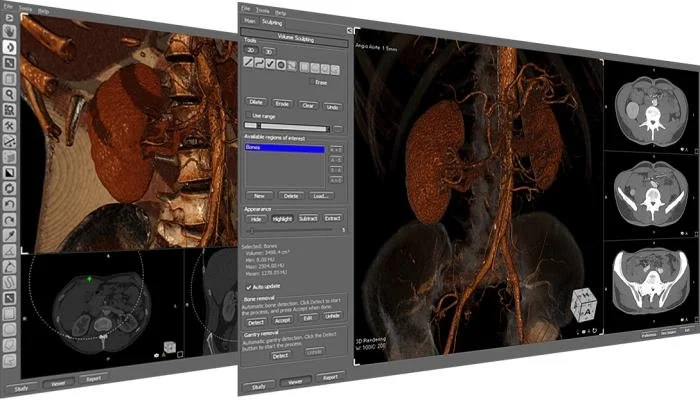
Task: Select the checkmark sculpting tool
Action: point(270,64)
